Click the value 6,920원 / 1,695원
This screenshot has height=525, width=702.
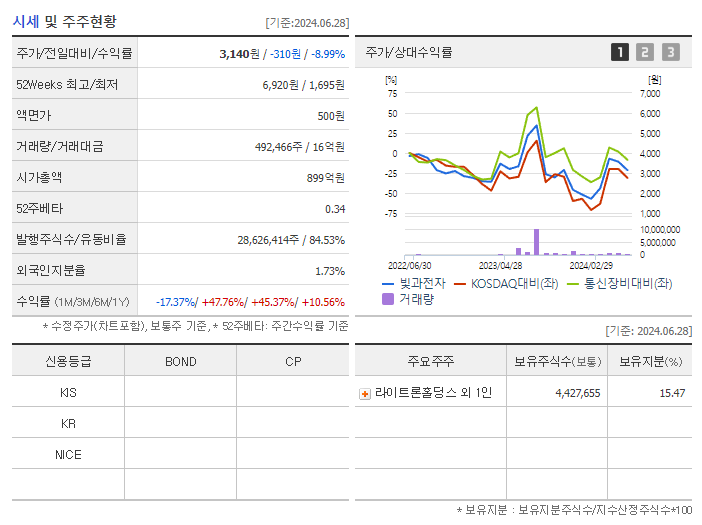(304, 85)
